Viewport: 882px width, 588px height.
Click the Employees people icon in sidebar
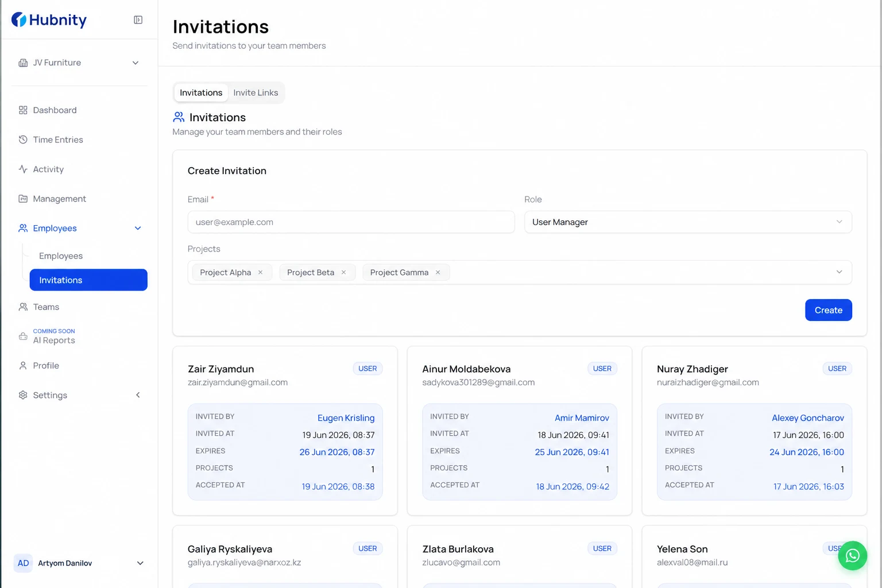coord(23,228)
